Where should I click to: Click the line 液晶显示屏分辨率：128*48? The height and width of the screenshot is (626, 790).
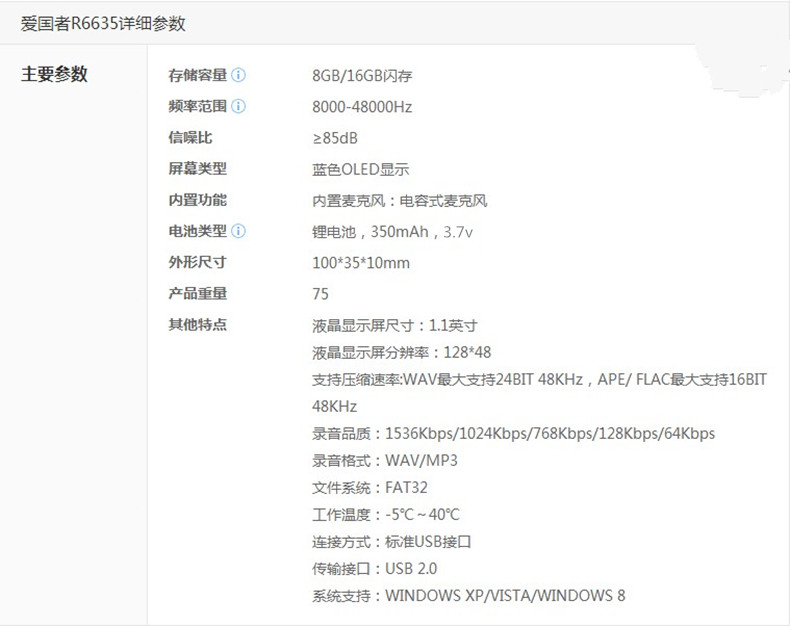pos(402,352)
